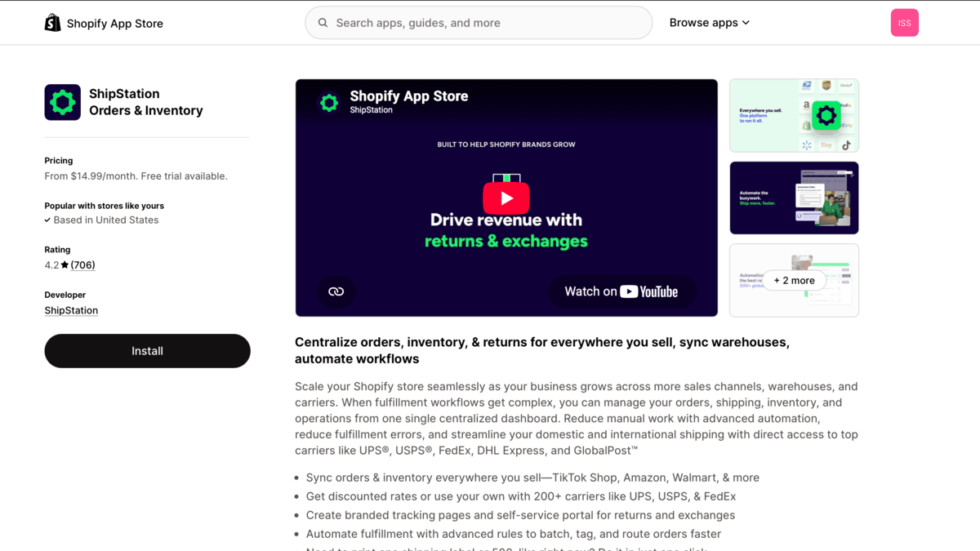Viewport: 980px width, 551px height.
Task: Open the (706) reviews link
Action: tap(82, 265)
